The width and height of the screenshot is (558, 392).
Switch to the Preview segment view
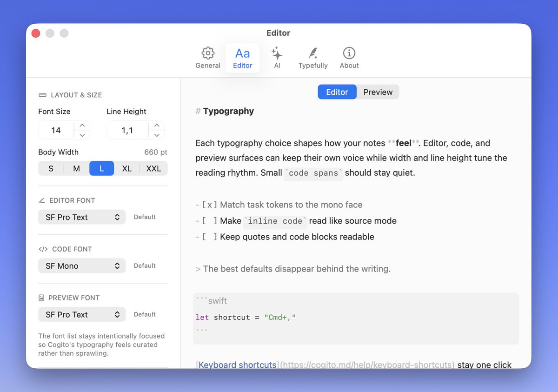(x=378, y=92)
